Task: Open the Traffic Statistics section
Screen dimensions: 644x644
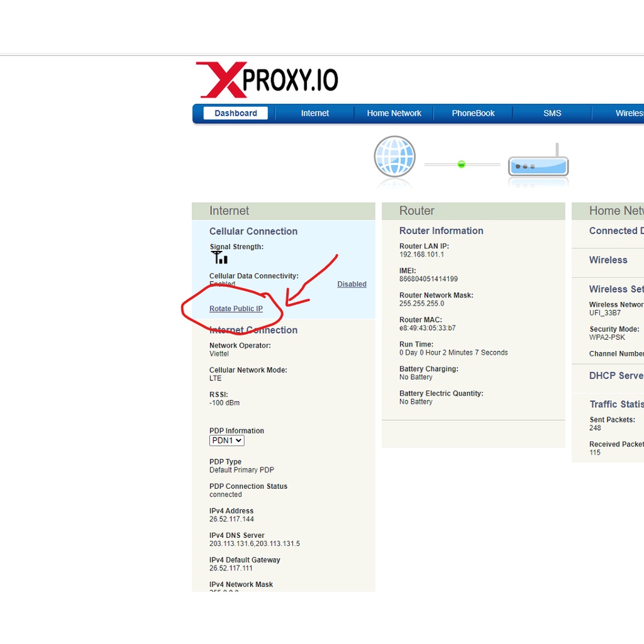Action: coord(616,404)
